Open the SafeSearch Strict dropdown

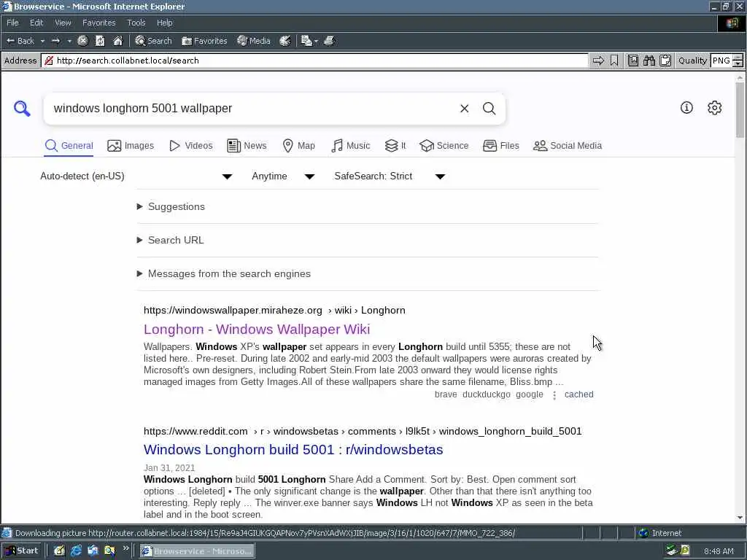coord(390,176)
